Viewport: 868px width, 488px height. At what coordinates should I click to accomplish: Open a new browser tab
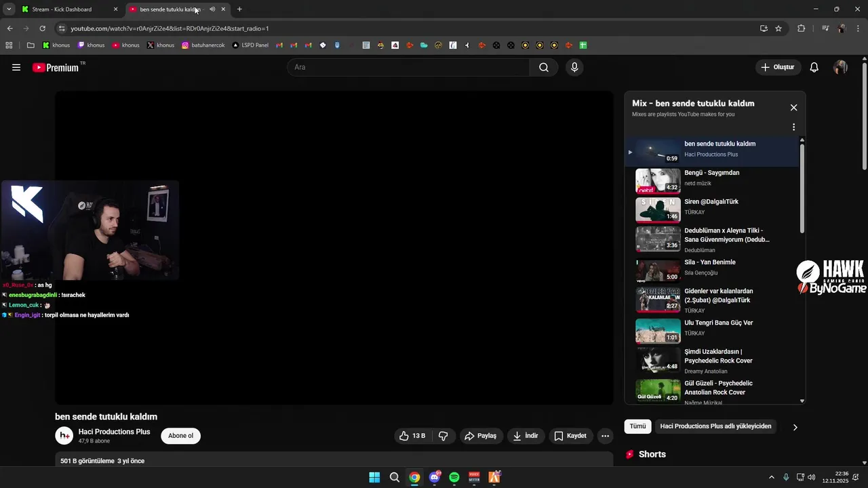239,9
